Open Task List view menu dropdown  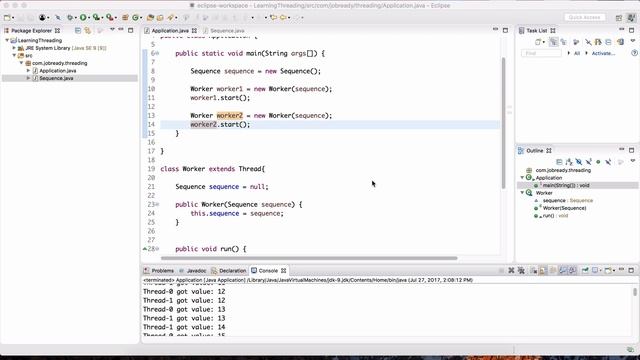tap(633, 41)
